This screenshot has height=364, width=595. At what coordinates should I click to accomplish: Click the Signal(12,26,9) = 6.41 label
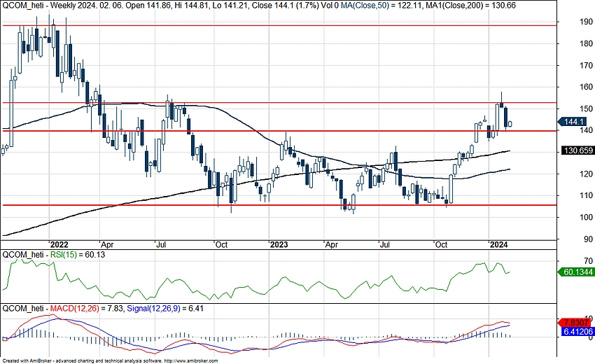165,308
